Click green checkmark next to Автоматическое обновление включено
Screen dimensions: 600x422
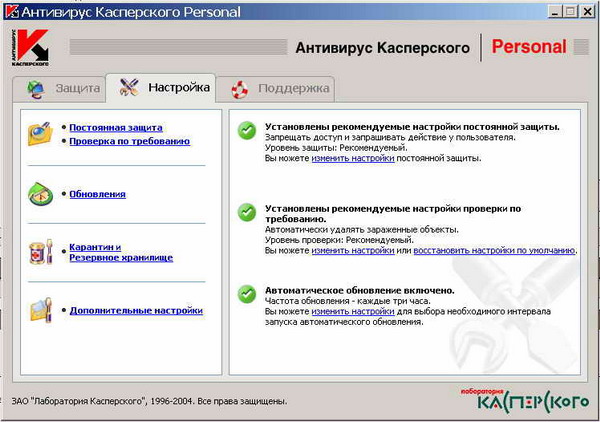pyautogui.click(x=247, y=294)
